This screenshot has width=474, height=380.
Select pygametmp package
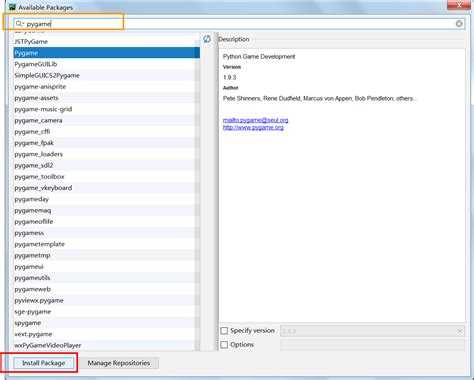click(x=107, y=255)
